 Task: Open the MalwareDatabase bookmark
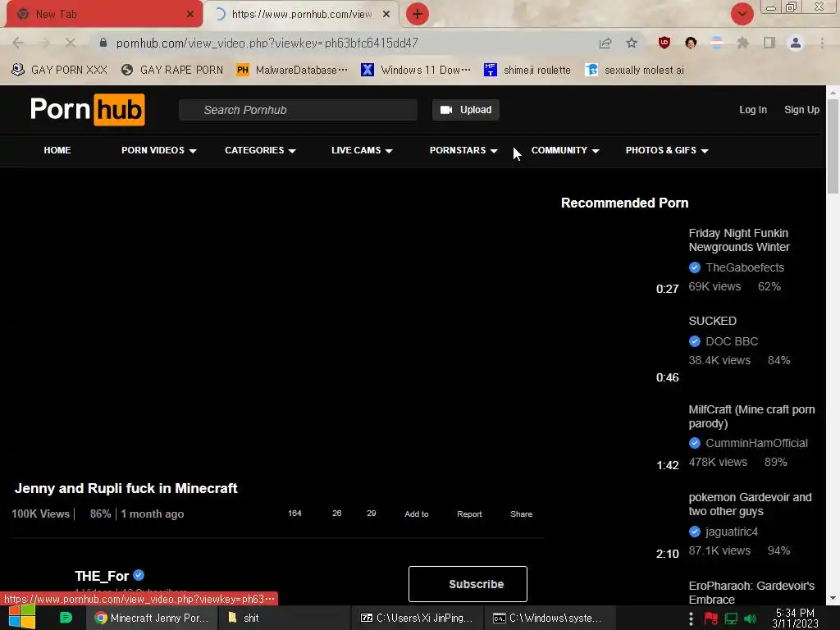[292, 71]
